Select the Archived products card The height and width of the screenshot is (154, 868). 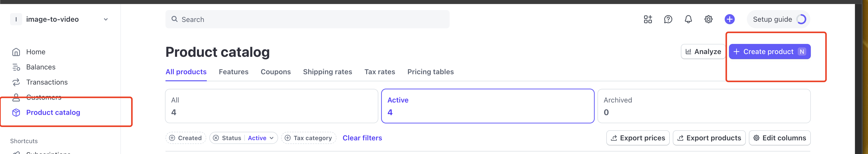pos(704,106)
